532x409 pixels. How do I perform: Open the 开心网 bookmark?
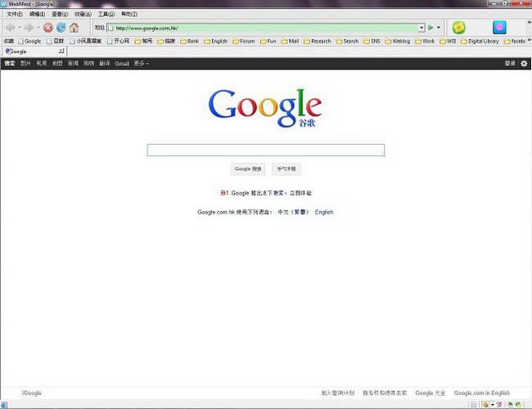tap(119, 42)
